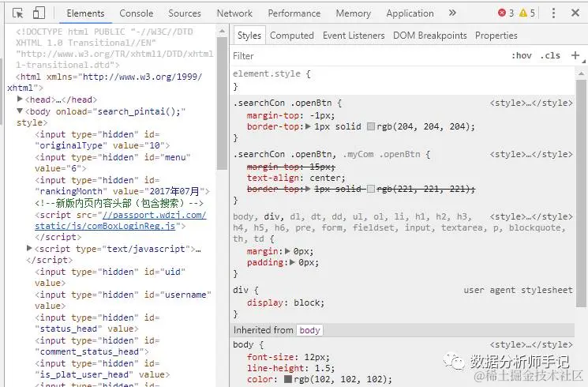
Task: Open style source link for .searchCon .openBtn rule
Action: click(531, 103)
